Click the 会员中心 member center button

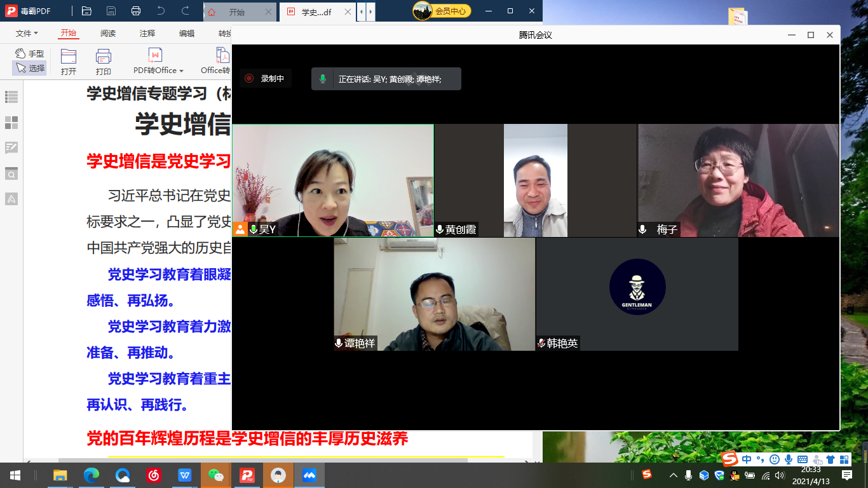(442, 11)
